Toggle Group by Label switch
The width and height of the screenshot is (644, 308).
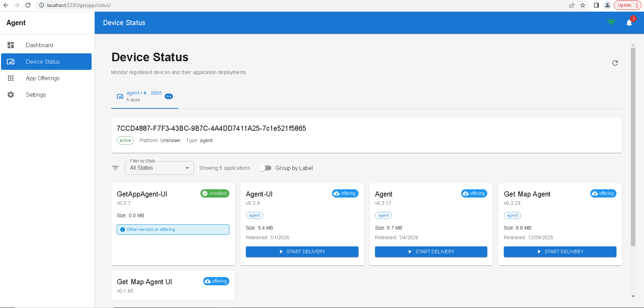point(265,168)
